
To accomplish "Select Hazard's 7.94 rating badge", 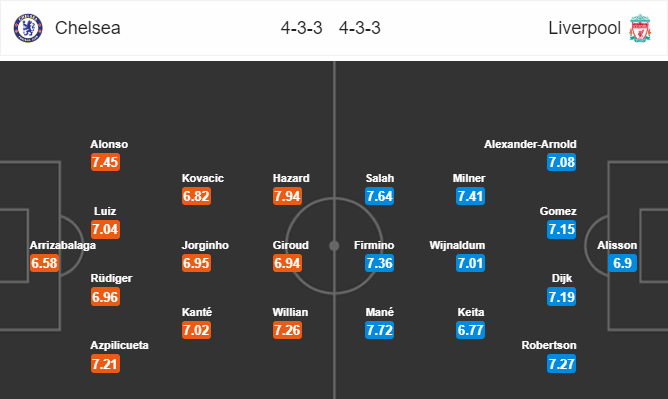I will click(288, 196).
